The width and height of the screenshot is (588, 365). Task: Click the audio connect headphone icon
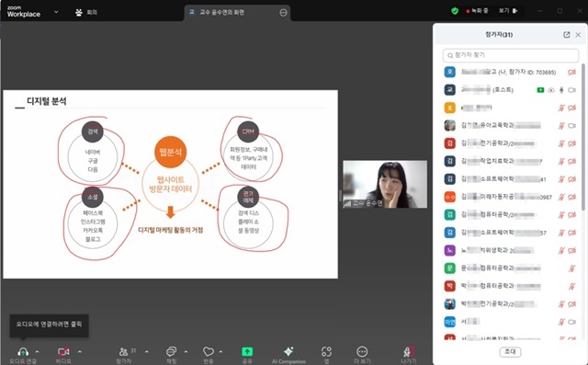(x=23, y=352)
